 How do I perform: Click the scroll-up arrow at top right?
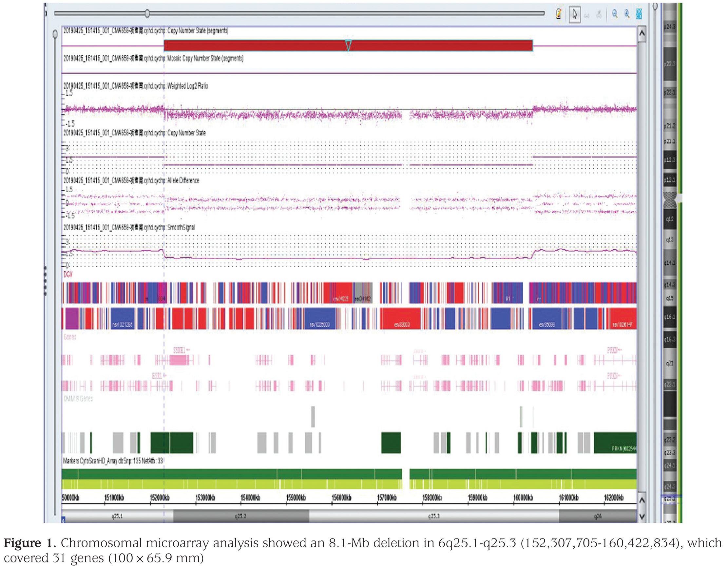(642, 34)
